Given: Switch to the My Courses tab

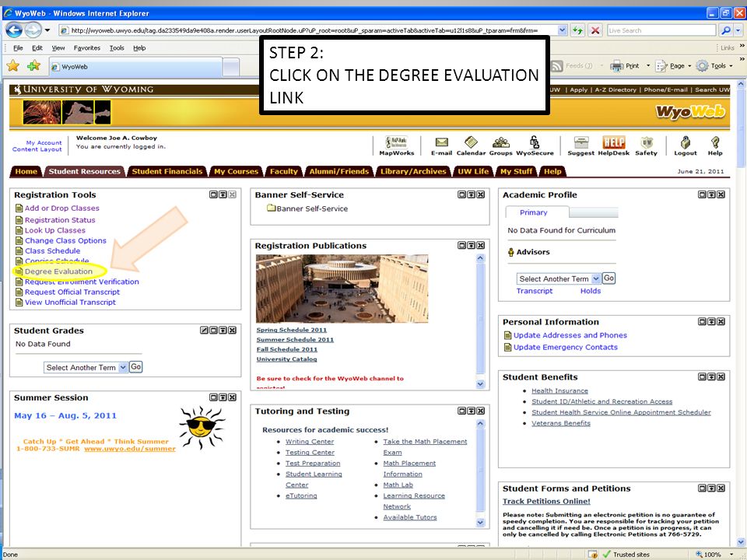Looking at the screenshot, I should (x=236, y=171).
